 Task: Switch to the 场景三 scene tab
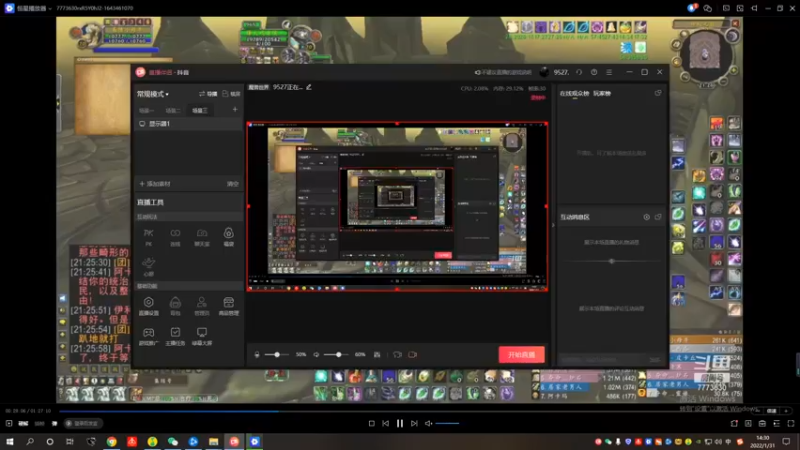pyautogui.click(x=199, y=110)
